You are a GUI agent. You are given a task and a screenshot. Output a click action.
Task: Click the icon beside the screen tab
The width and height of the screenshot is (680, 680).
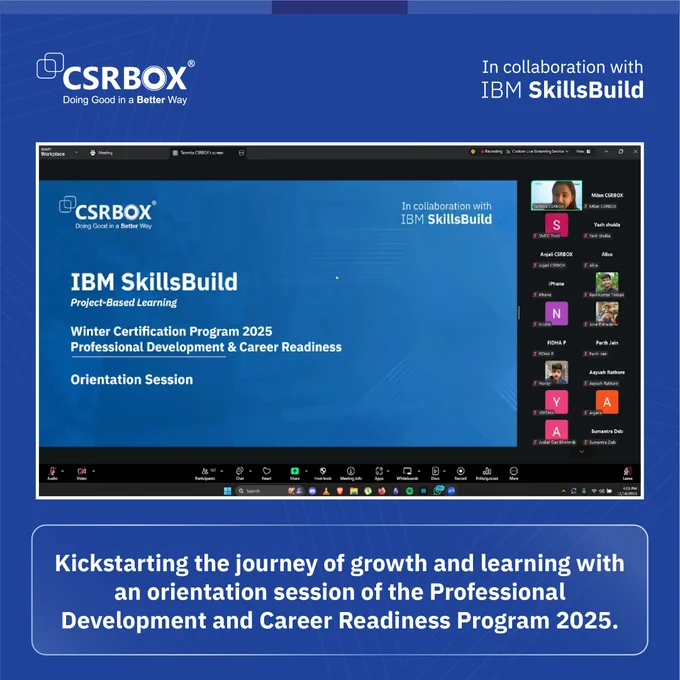pyautogui.click(x=241, y=153)
